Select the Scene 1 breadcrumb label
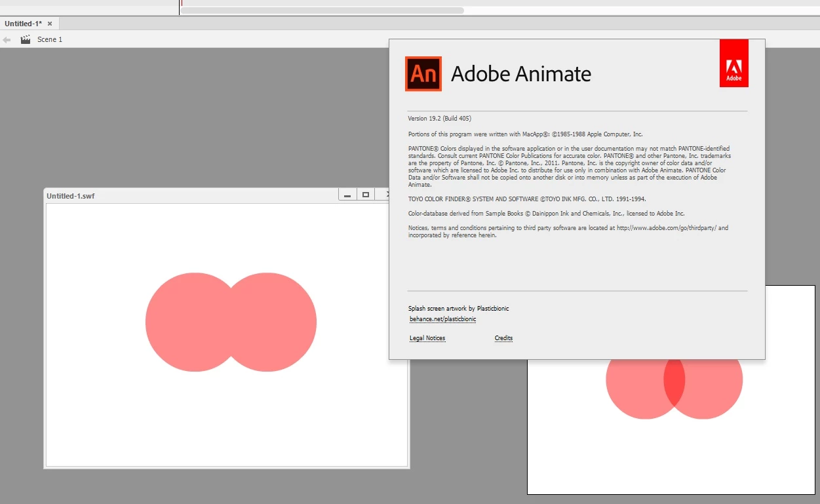The width and height of the screenshot is (820, 504). point(50,39)
